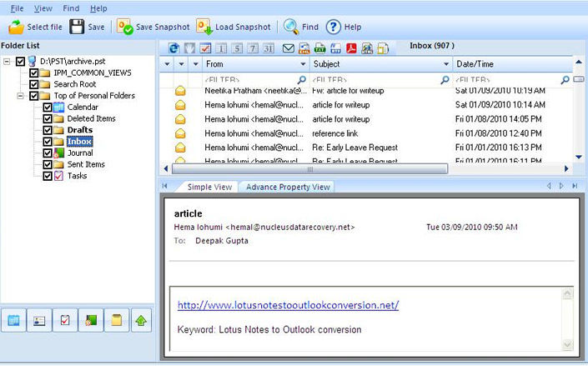Uncheck the Journal folder checkbox
Screen dimensions: 588x366
click(x=48, y=153)
